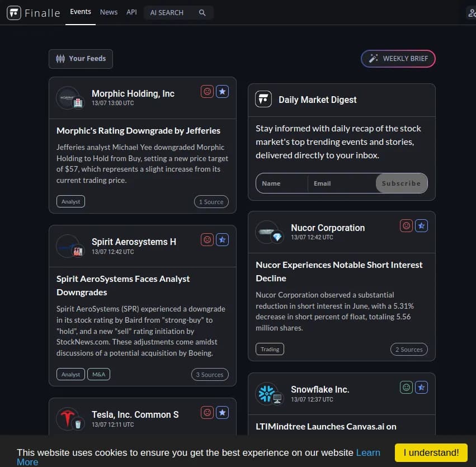Click the Daily Market Digest logo icon
Screen dimensions: 476x467
263,99
